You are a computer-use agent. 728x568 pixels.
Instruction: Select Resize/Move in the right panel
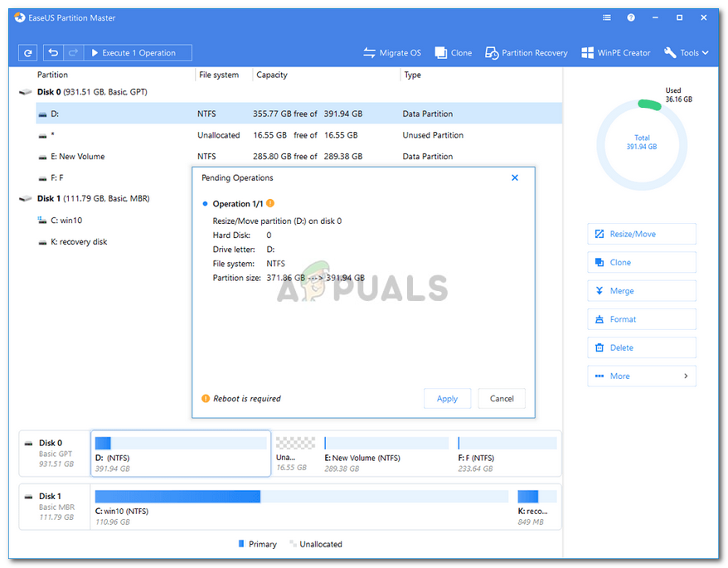point(641,235)
